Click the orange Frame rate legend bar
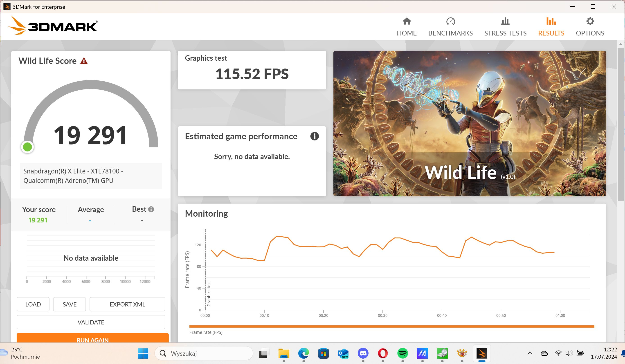 (x=392, y=326)
